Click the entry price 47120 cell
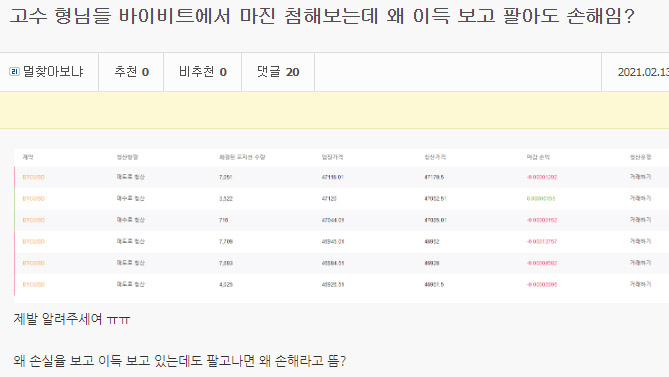Image resolution: width=669 pixels, height=377 pixels. pyautogui.click(x=329, y=198)
